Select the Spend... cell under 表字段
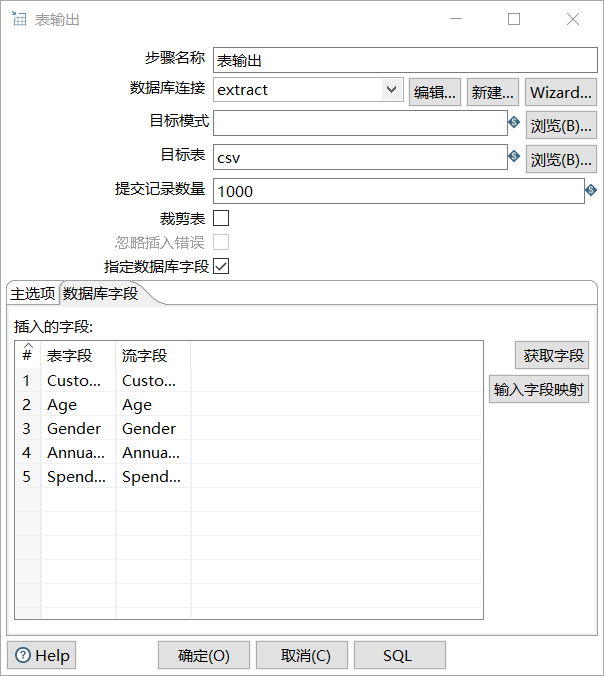 point(78,476)
